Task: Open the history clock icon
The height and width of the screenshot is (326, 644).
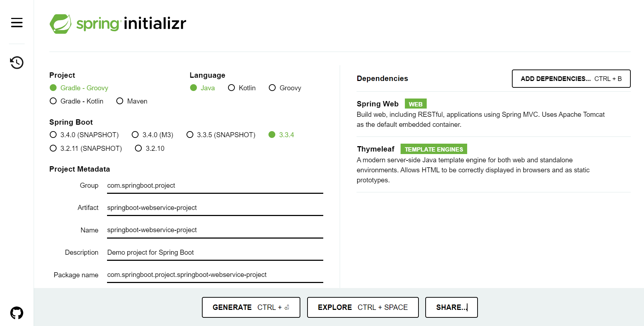Action: pyautogui.click(x=17, y=63)
